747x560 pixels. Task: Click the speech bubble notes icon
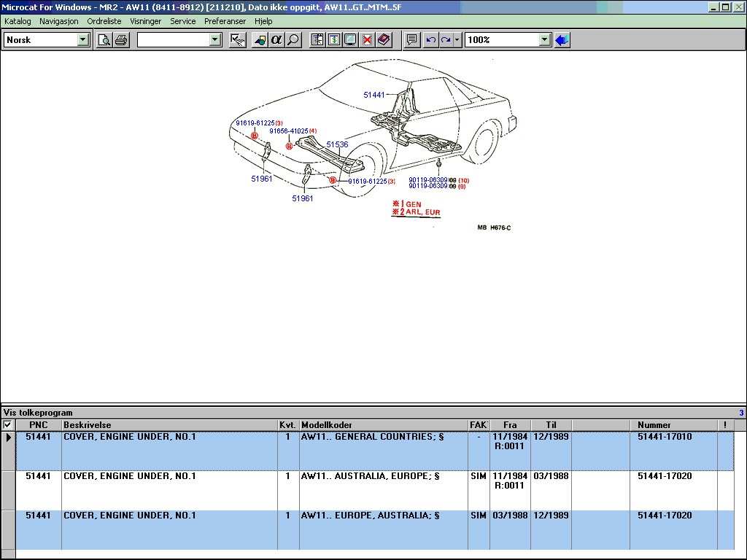tap(412, 40)
